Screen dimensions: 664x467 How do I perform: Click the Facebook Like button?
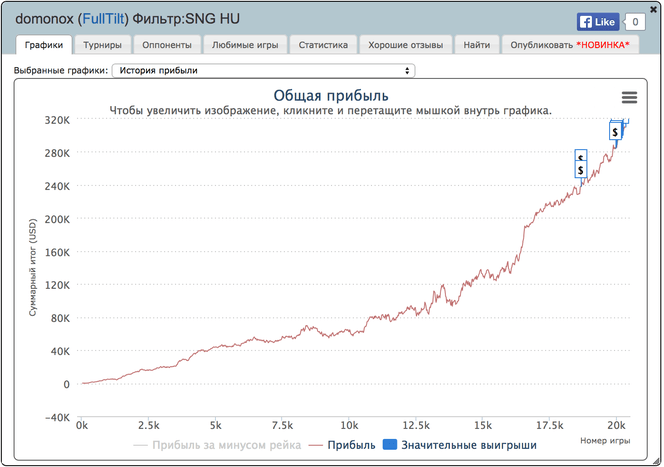[598, 22]
